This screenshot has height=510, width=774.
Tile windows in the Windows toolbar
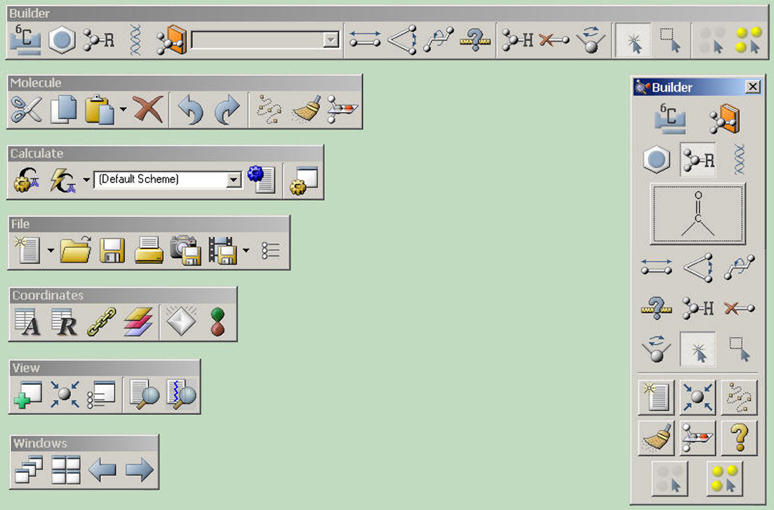[x=66, y=470]
